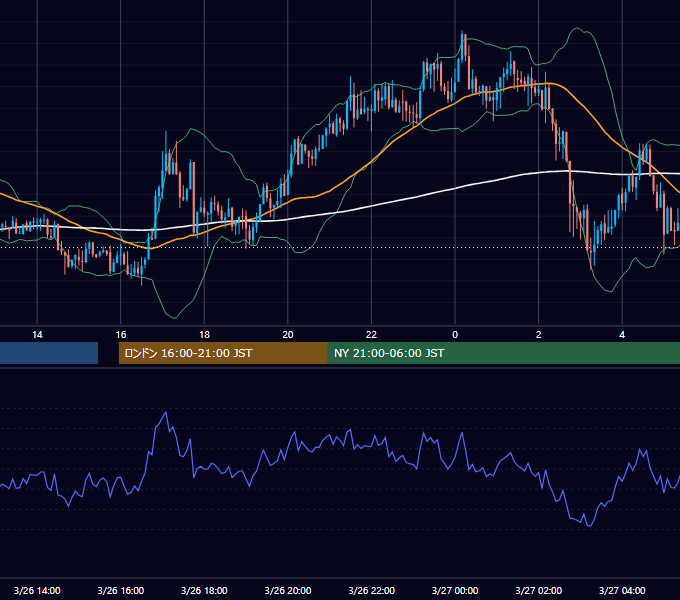Viewport: 680px width, 600px height.
Task: Click hour label 20 on price chart axis
Action: click(x=288, y=335)
